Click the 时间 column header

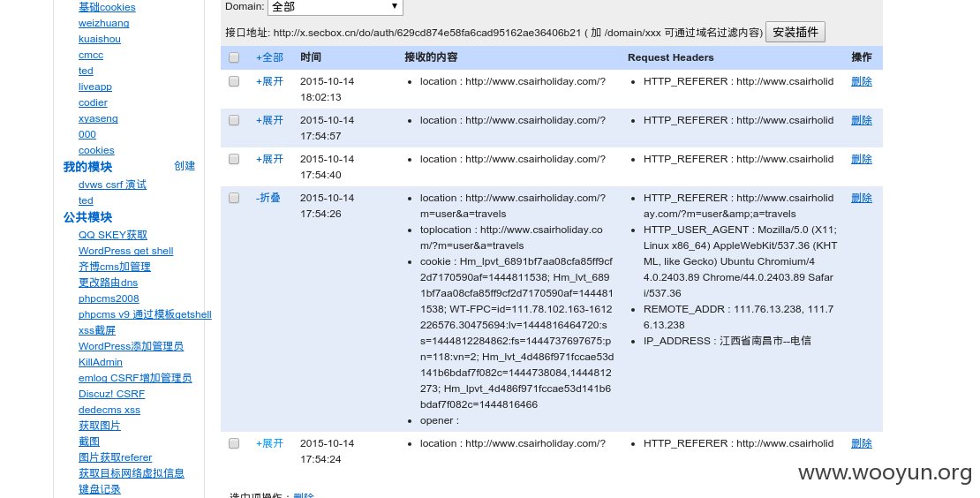click(x=311, y=57)
